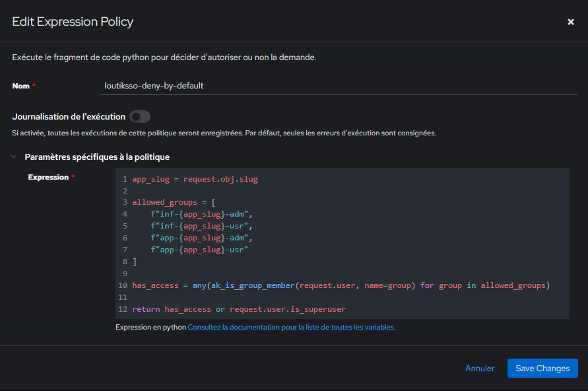Image resolution: width=588 pixels, height=391 pixels.
Task: Click empty line 2 in code editor
Action: pos(343,191)
